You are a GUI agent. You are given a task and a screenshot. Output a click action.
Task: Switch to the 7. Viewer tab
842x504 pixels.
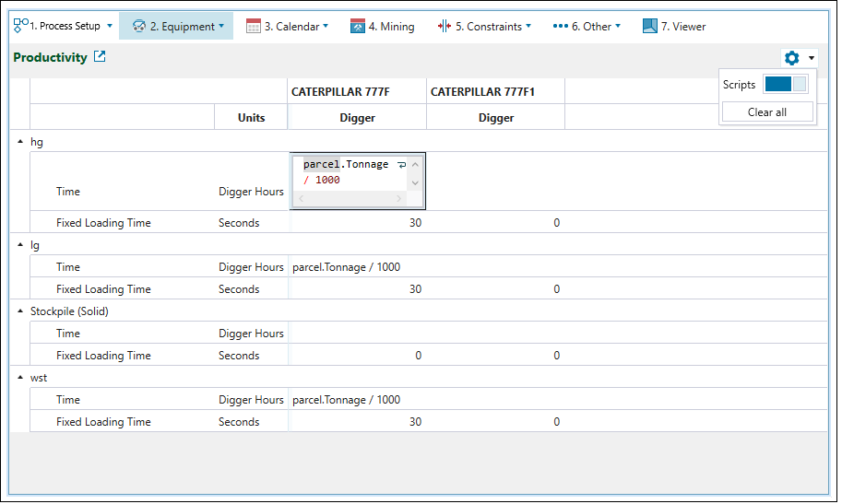pyautogui.click(x=674, y=26)
